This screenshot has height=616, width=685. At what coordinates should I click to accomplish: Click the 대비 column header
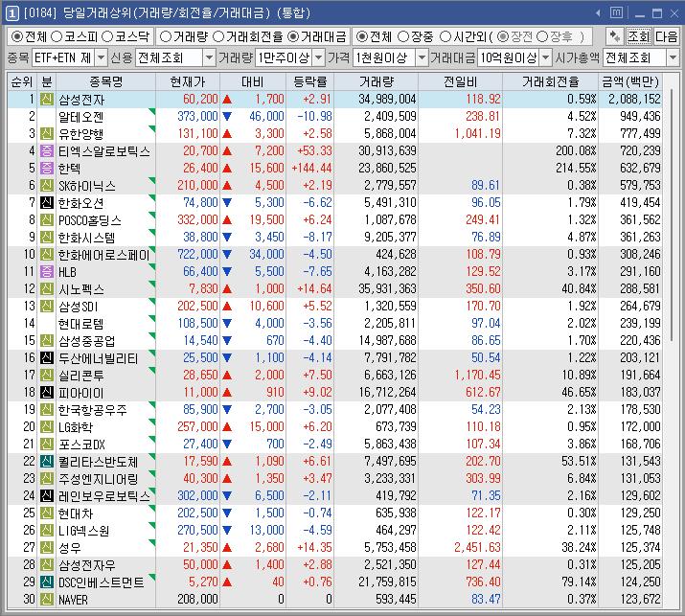coord(253,81)
